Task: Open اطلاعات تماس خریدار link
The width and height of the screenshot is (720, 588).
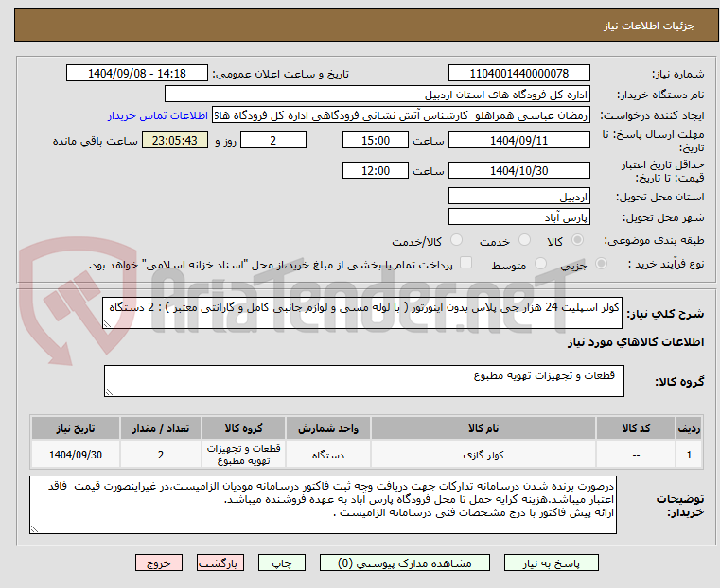Action: [158, 115]
